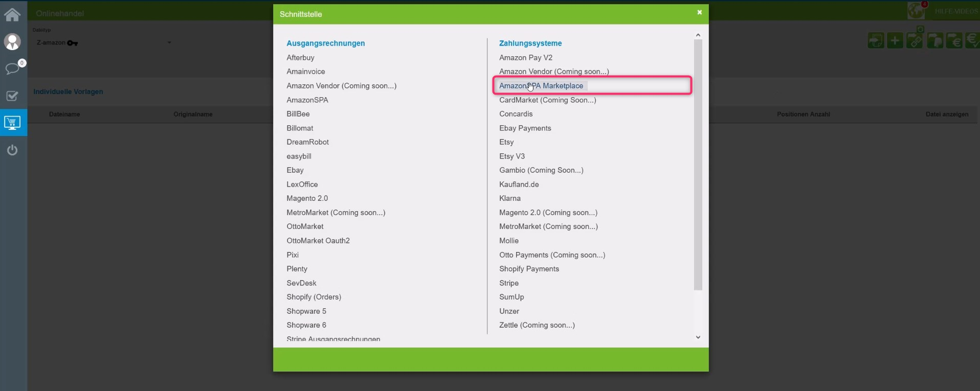Select AmazonSPA under Ausgangsrechnungen
This screenshot has height=391, width=980.
click(x=307, y=100)
